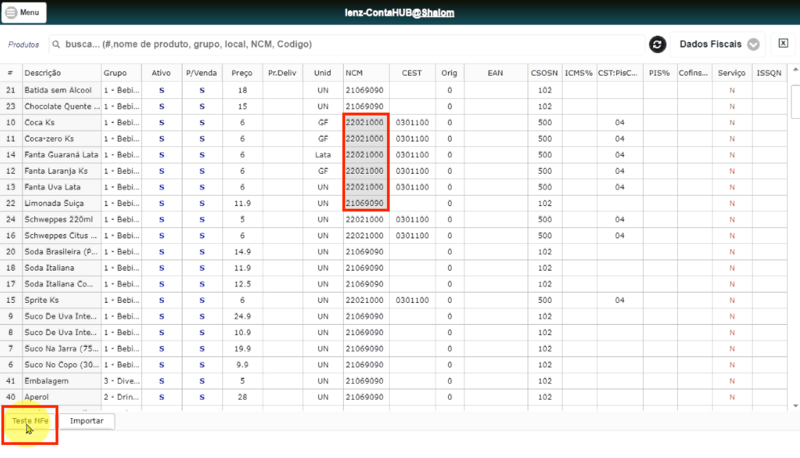Click the scroll up arrow of table
The image size is (800, 458).
pos(795,69)
